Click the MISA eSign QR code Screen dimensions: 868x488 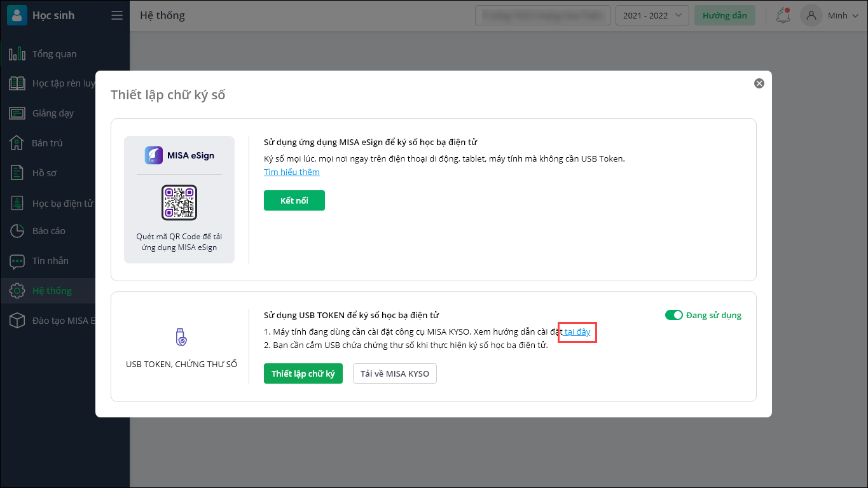point(179,202)
